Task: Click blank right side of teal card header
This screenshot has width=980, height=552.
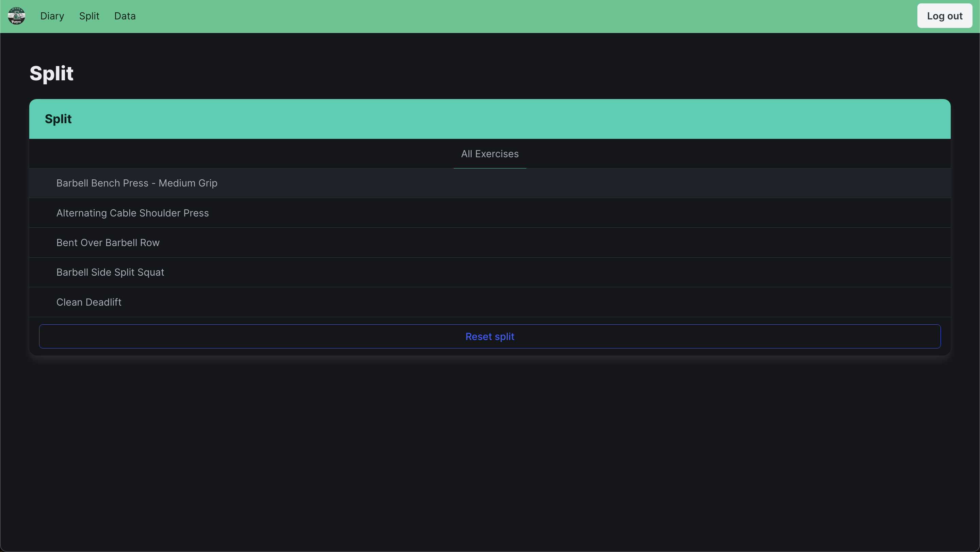Action: tap(685, 119)
